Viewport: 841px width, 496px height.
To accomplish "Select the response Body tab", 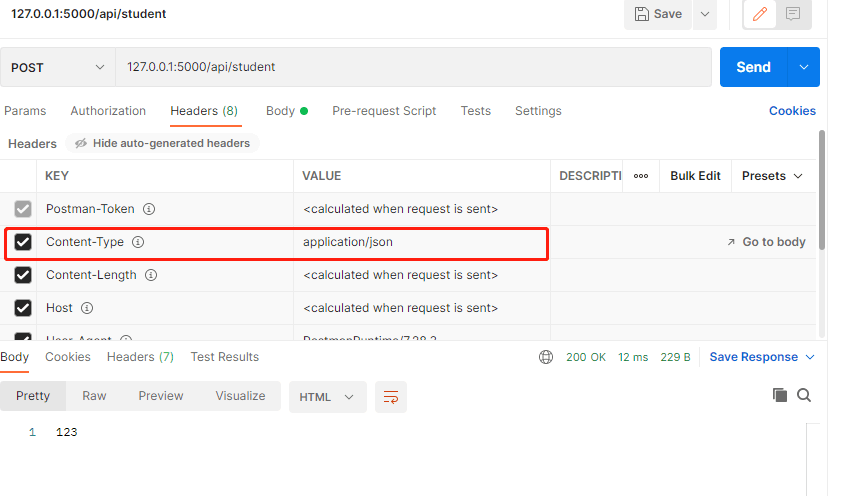I will [14, 357].
